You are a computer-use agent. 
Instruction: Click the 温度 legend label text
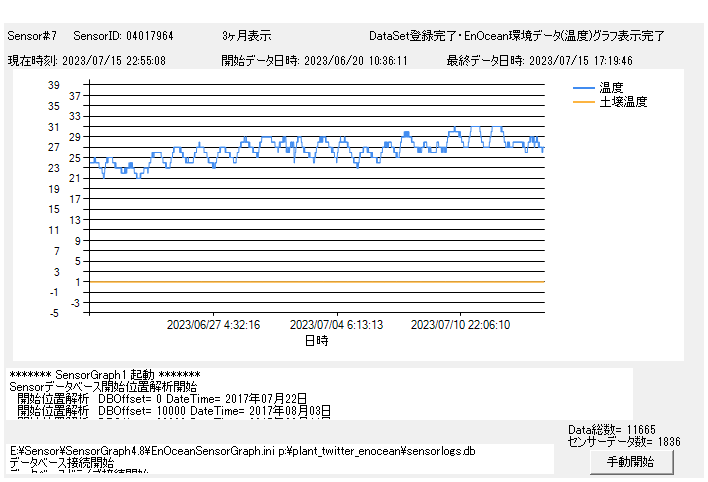coord(612,88)
